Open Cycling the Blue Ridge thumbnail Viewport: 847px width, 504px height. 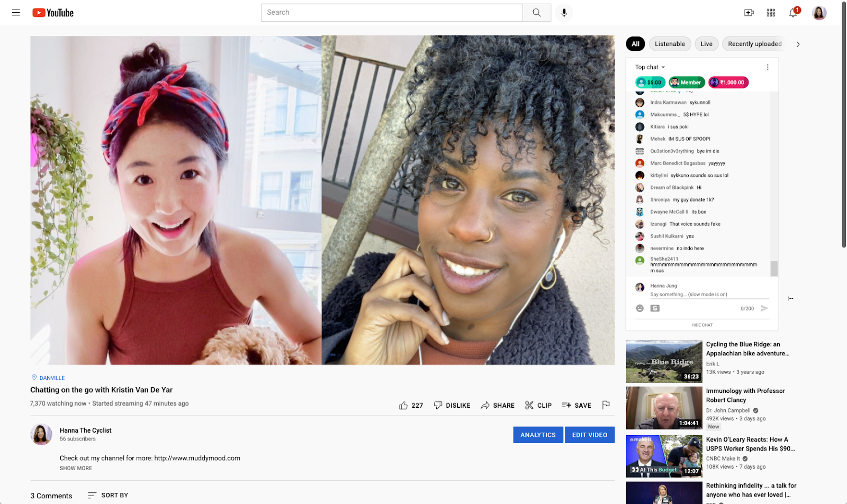[664, 361]
